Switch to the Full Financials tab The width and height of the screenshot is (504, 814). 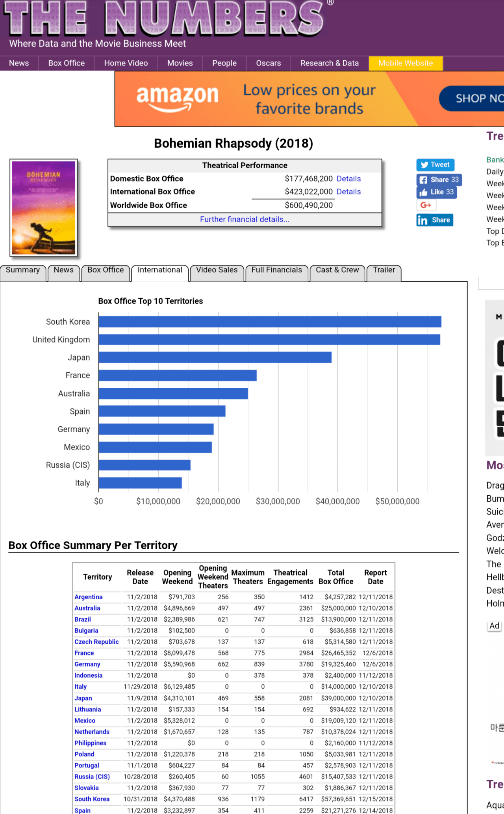[x=276, y=270]
